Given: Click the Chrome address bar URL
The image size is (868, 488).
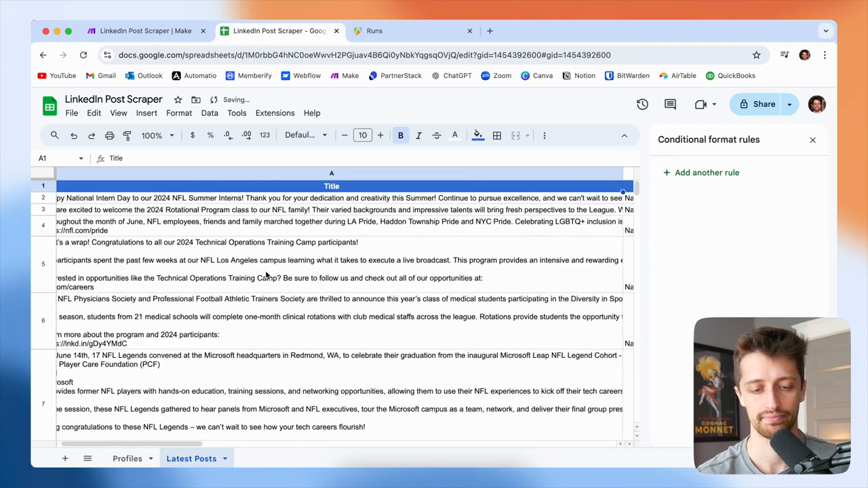Looking at the screenshot, I should pyautogui.click(x=364, y=55).
